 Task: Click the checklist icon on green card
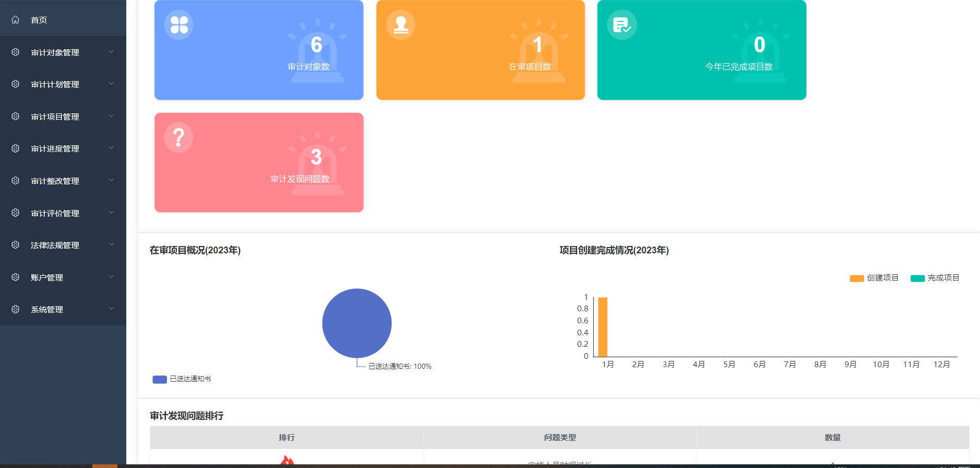[x=622, y=25]
